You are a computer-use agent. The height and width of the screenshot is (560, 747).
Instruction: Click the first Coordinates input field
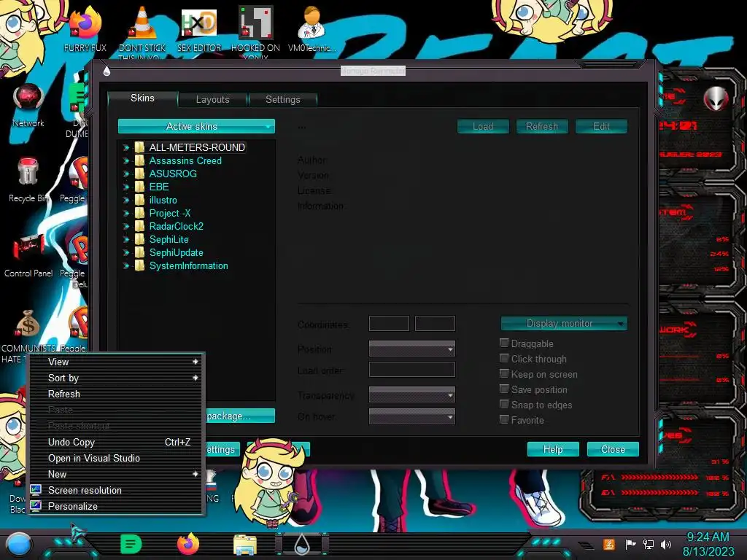pos(390,323)
